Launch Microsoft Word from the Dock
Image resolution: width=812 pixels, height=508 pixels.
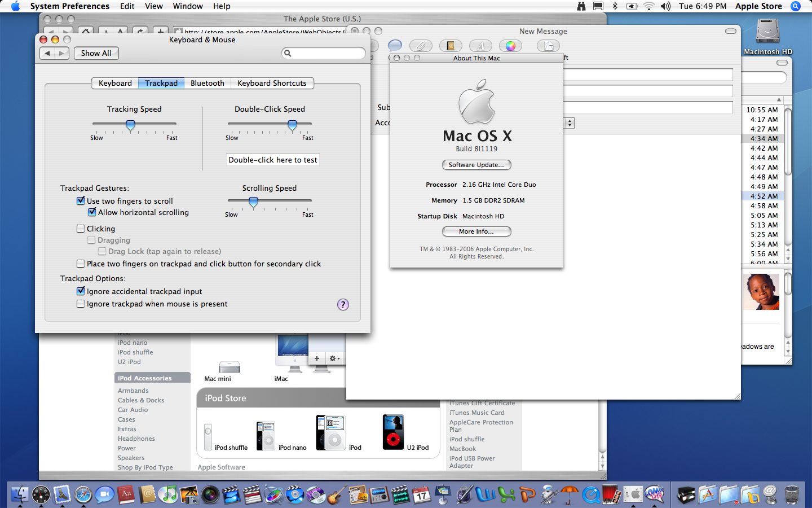(485, 494)
